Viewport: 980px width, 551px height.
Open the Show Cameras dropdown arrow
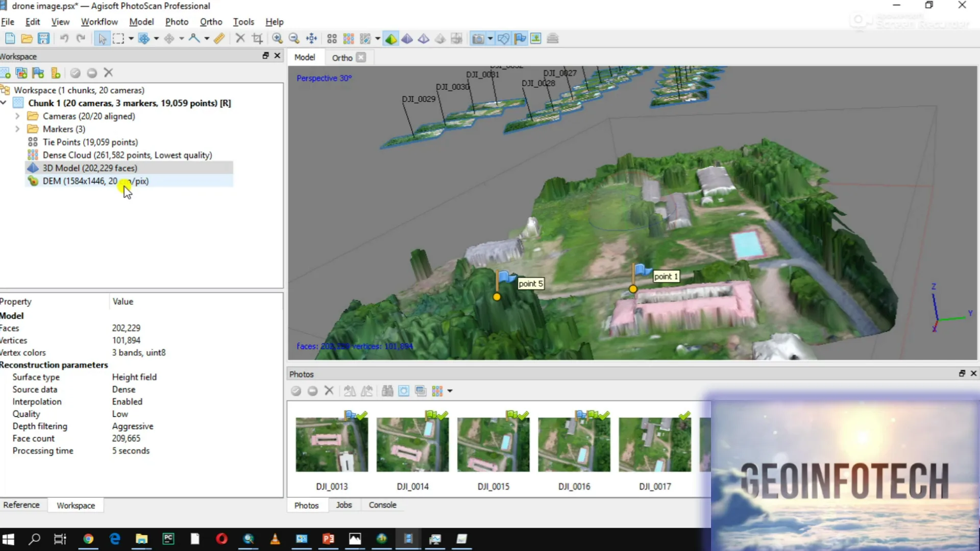point(491,38)
